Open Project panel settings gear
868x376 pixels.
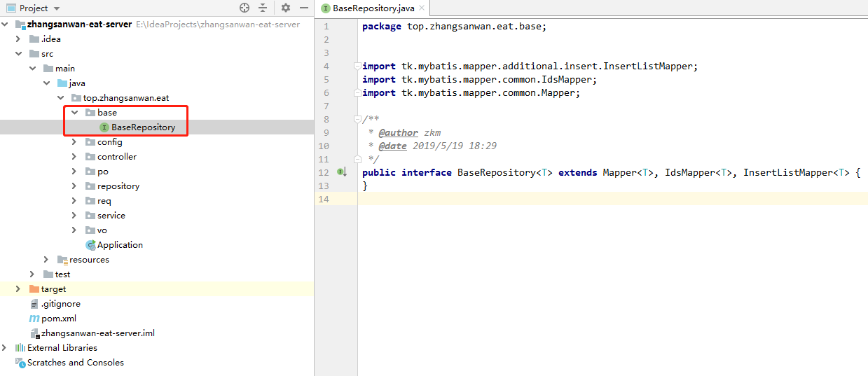click(286, 8)
